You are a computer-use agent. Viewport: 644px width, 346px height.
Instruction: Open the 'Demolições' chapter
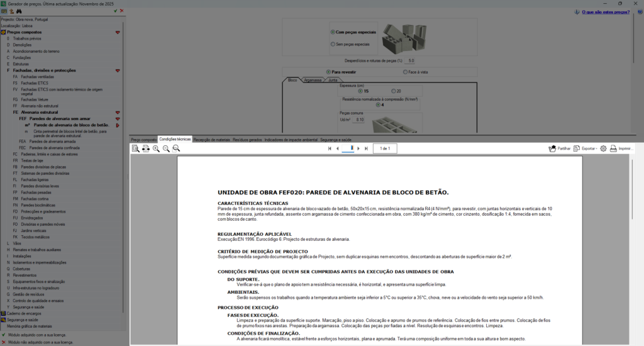[x=22, y=45]
